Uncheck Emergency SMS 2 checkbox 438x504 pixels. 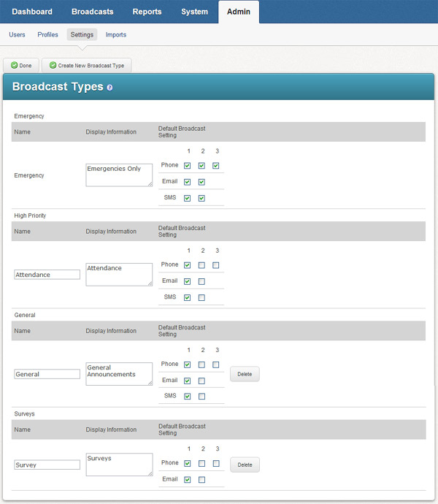(x=201, y=198)
